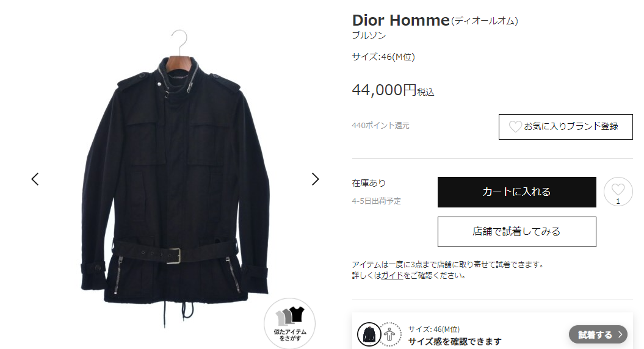Viewport: 644px width, 349px height.
Task: Click the サイズ感を確認できます text
Action: click(x=455, y=342)
